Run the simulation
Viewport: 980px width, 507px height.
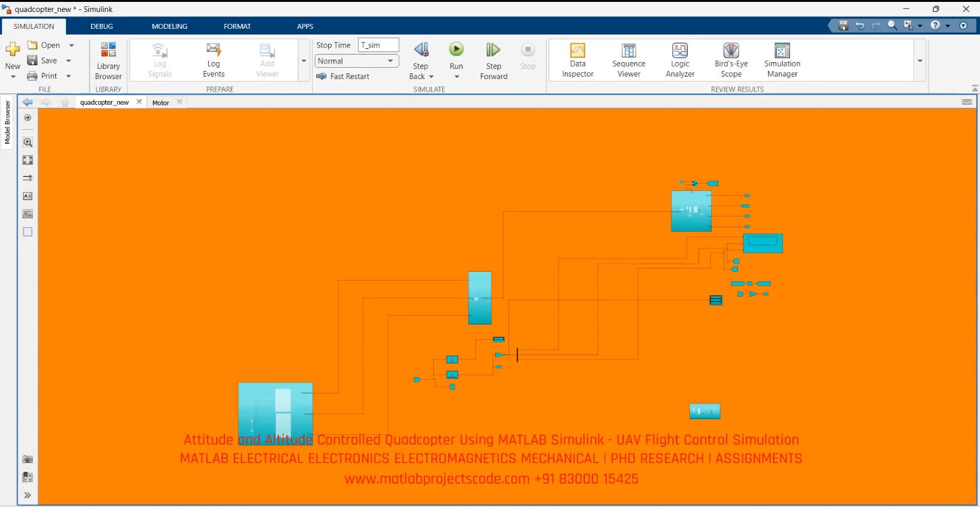(456, 50)
